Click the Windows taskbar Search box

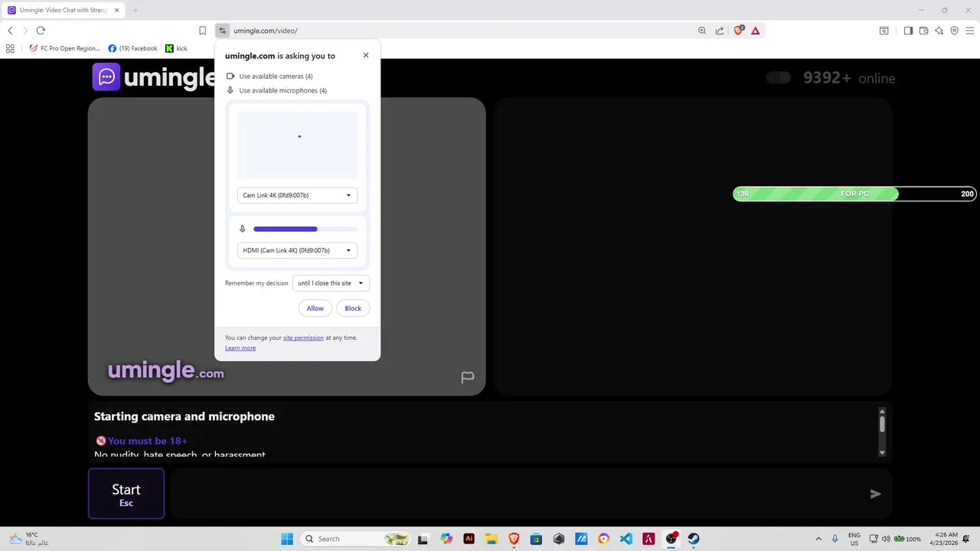(x=356, y=539)
